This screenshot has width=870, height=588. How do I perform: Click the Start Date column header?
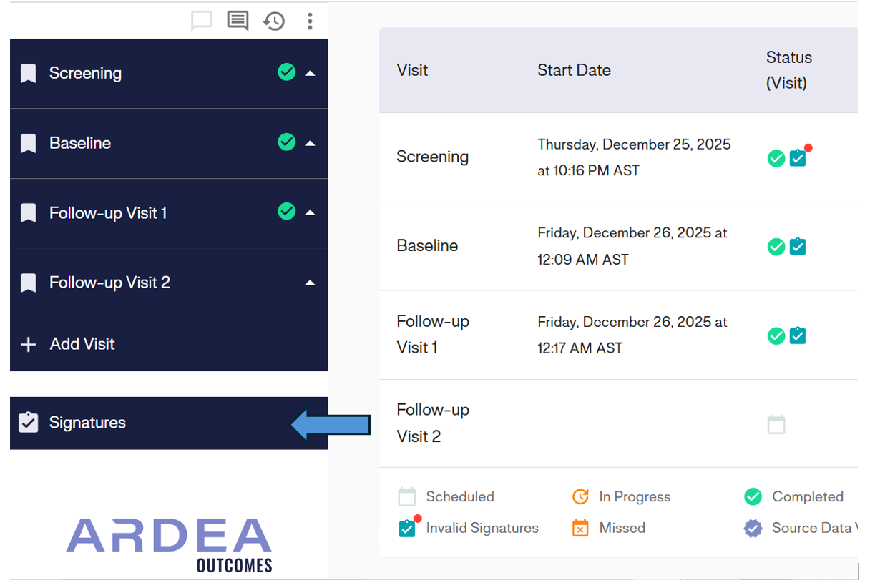tap(574, 70)
